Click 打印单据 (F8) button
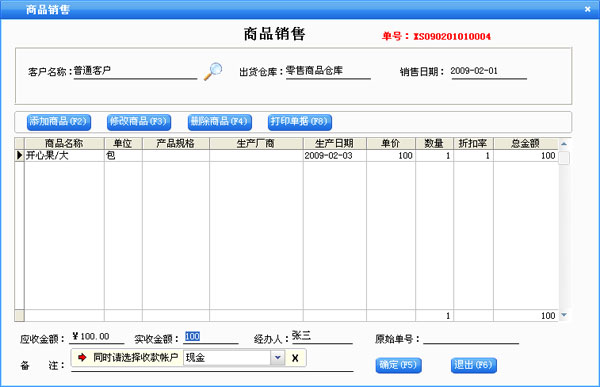Viewport: 600px width, 387px height. click(x=300, y=122)
